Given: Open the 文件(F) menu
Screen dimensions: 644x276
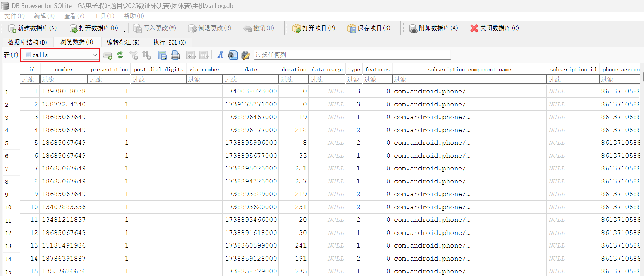Looking at the screenshot, I should point(14,16).
